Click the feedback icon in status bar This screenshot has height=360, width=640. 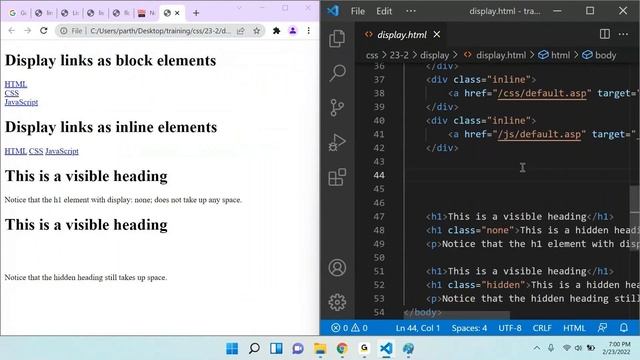pyautogui.click(x=602, y=328)
